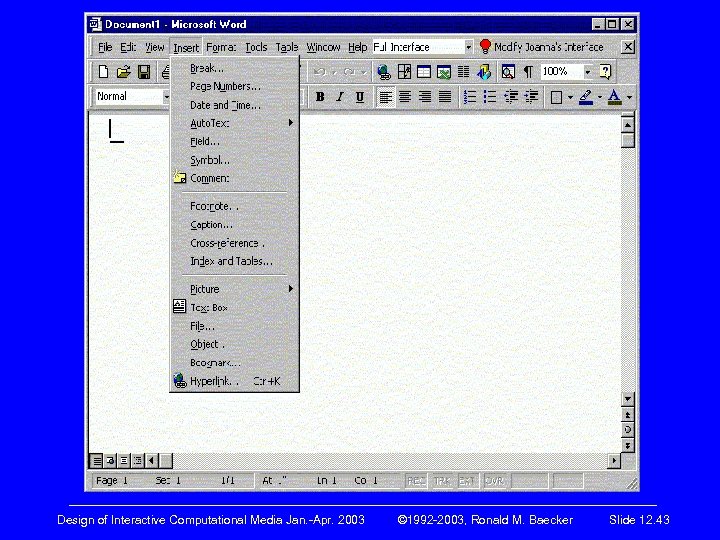The height and width of the screenshot is (540, 720).
Task: Expand the Picture submenu
Action: [x=235, y=289]
